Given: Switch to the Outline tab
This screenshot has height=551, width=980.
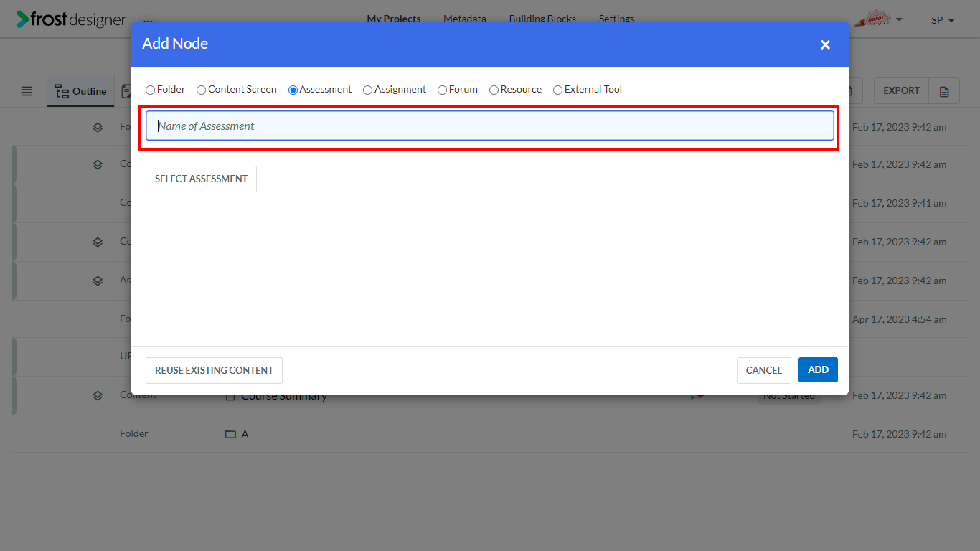Looking at the screenshot, I should click(x=81, y=91).
